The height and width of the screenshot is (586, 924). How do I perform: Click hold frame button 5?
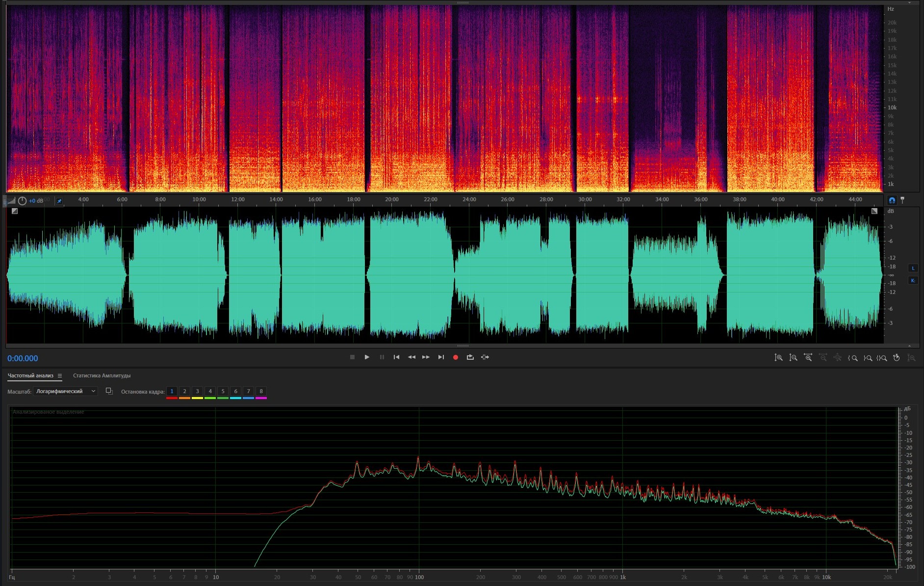223,391
